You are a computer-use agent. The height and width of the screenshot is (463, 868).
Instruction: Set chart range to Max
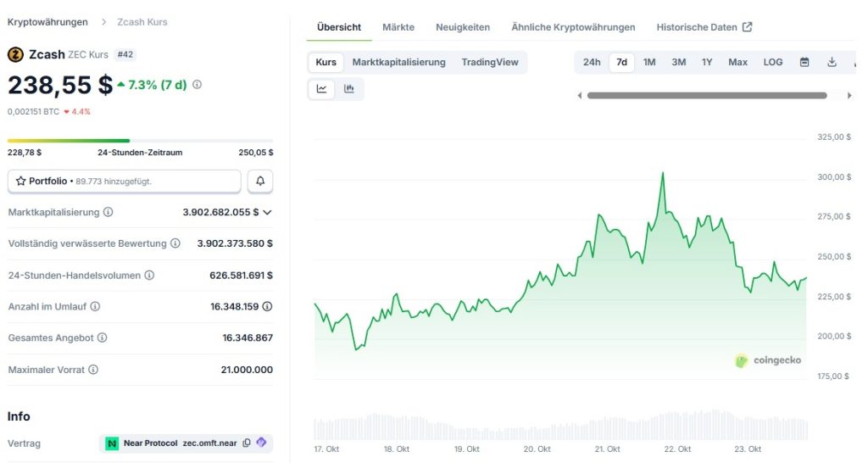[738, 62]
